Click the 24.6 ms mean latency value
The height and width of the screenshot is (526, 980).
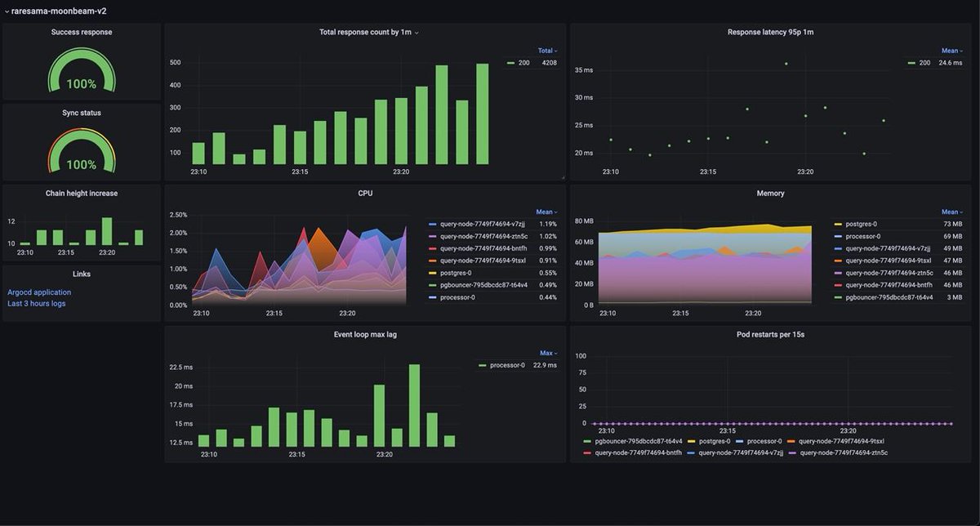[951, 63]
